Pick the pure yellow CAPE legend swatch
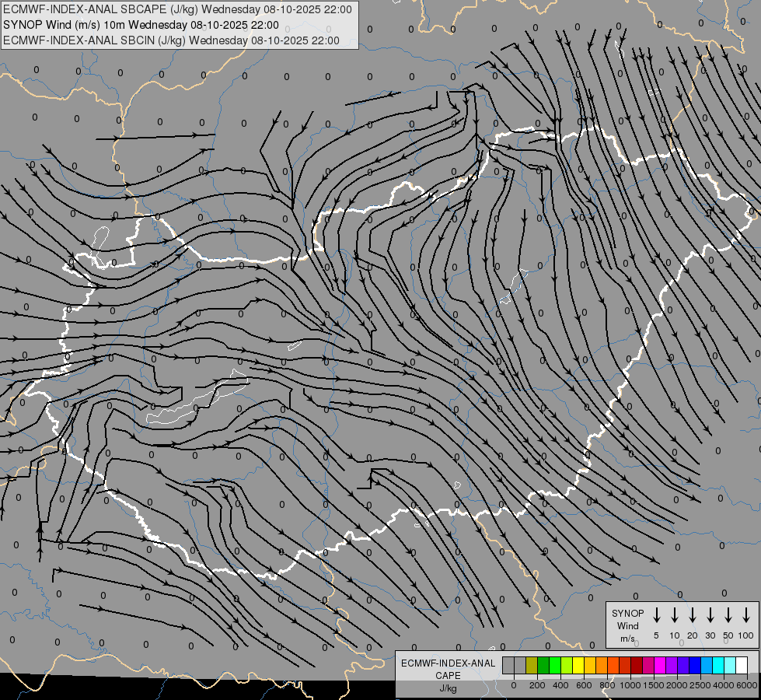Viewport: 761px width, 700px height. click(578, 665)
